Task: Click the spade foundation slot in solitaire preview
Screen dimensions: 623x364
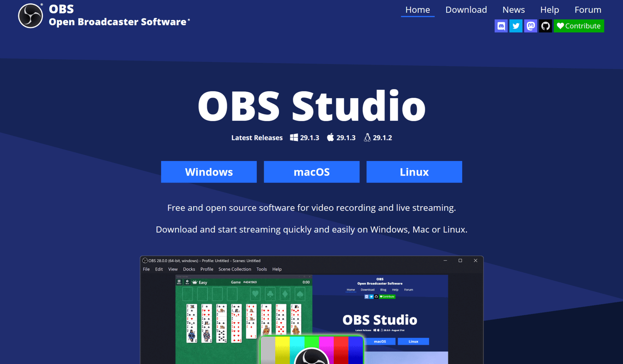Action: (300, 294)
